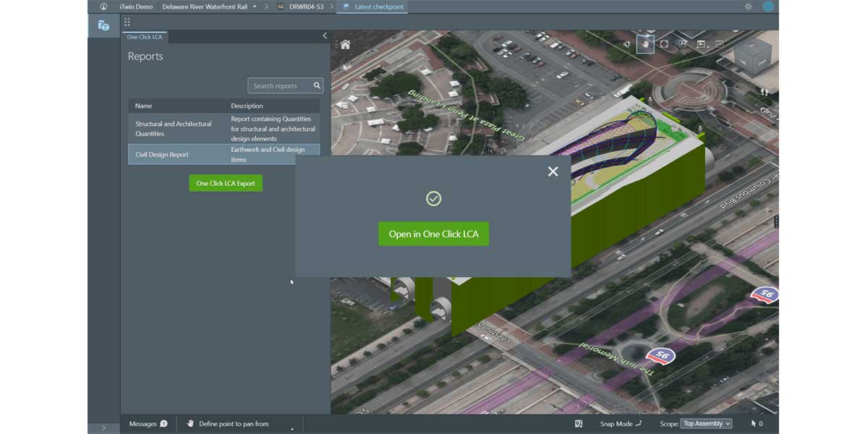This screenshot has width=868, height=434.
Task: Open the models panel in left sidebar
Action: pyautogui.click(x=103, y=25)
